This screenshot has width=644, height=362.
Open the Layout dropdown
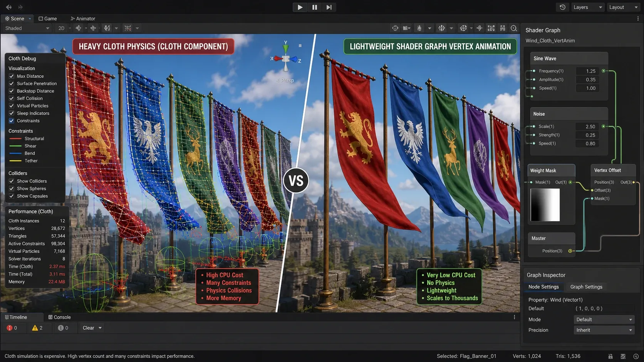click(623, 7)
